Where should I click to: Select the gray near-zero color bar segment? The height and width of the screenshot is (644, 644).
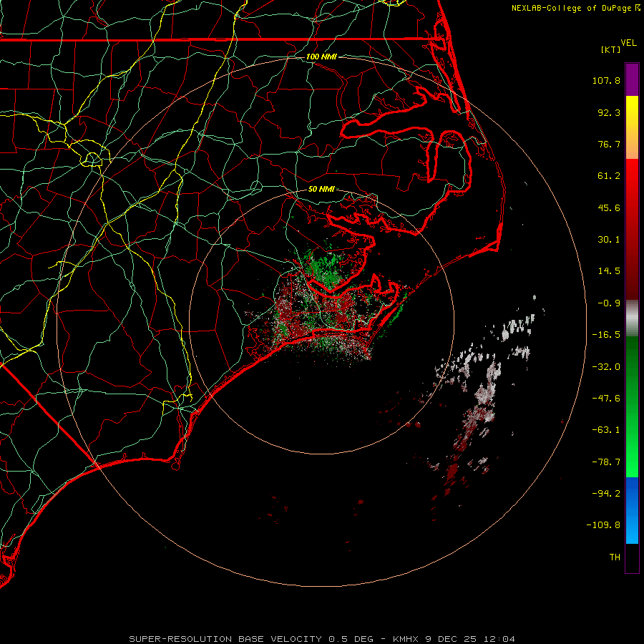click(632, 318)
